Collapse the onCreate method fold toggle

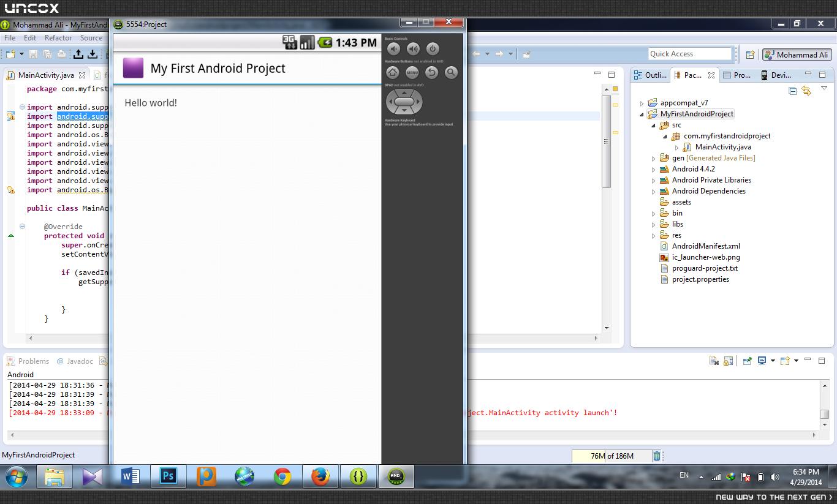click(x=22, y=227)
